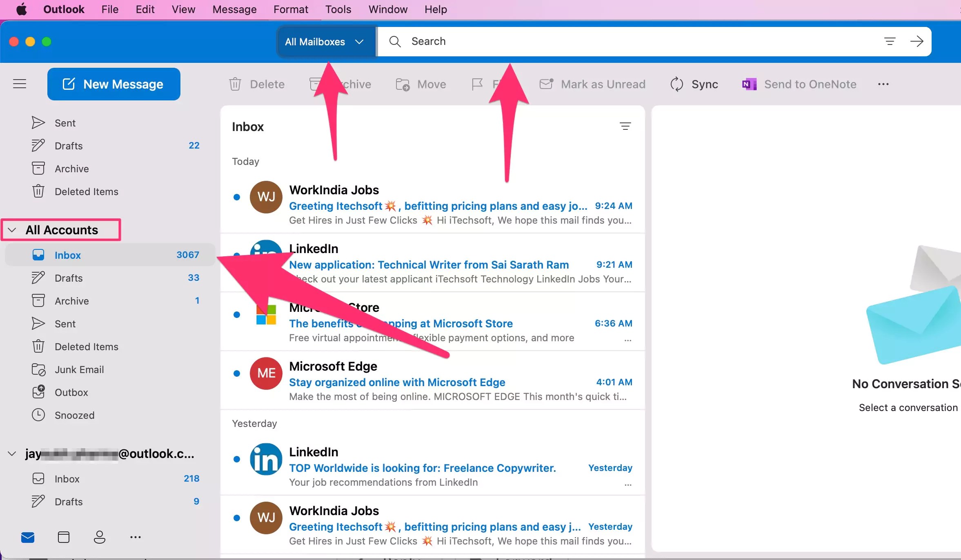Click the Move icon in the toolbar
Screen dimensions: 961x560
[403, 84]
